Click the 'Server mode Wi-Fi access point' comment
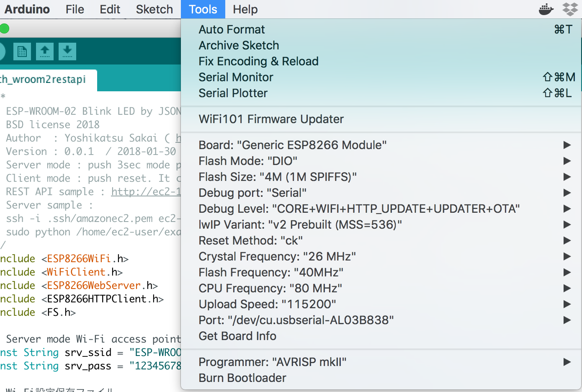 point(93,339)
